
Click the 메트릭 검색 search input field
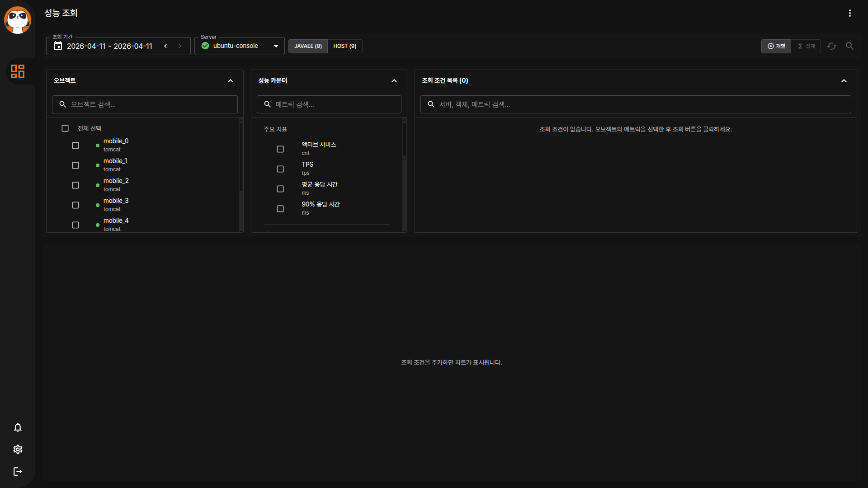(335, 104)
